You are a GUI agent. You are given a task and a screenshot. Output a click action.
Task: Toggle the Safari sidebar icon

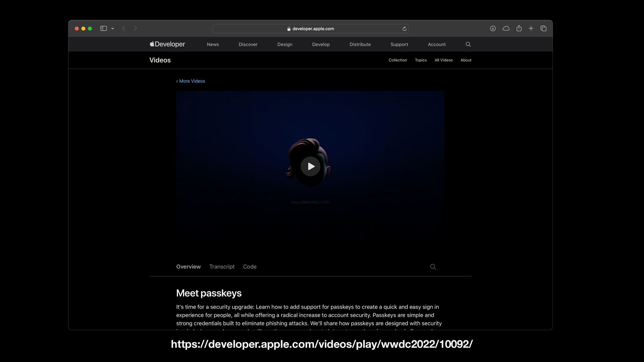tap(103, 28)
